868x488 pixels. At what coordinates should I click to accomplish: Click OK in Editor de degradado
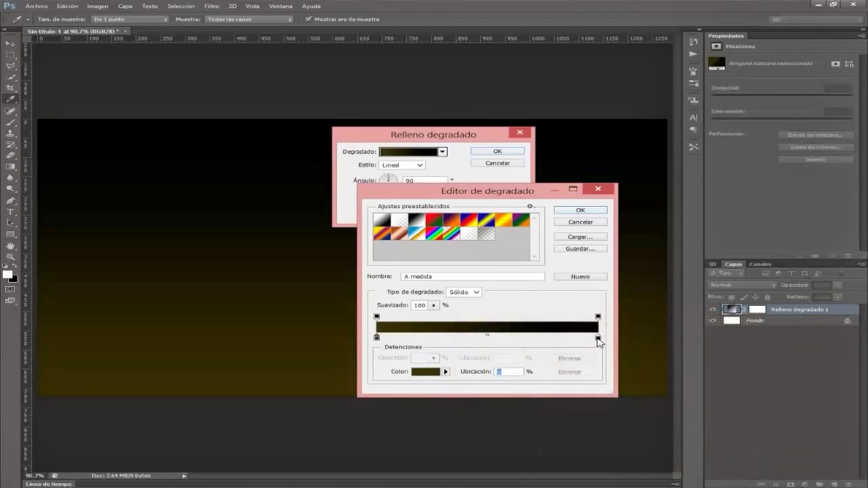[580, 210]
